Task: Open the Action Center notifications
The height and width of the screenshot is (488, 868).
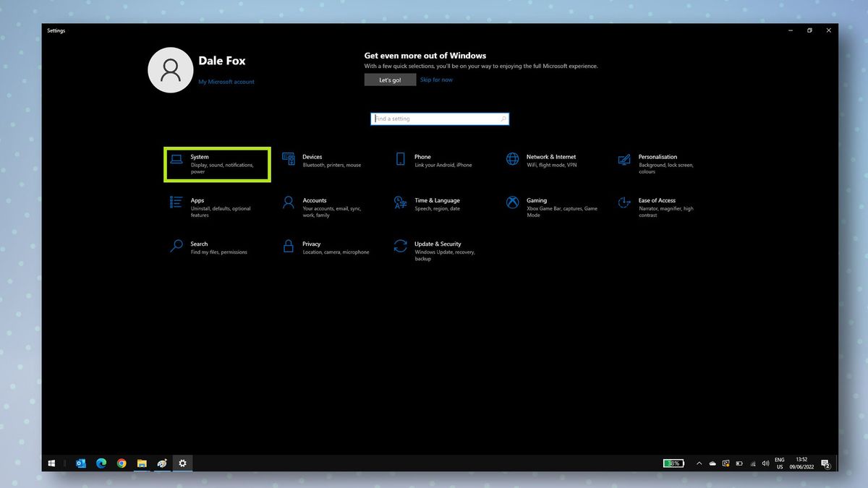Action: [825, 463]
